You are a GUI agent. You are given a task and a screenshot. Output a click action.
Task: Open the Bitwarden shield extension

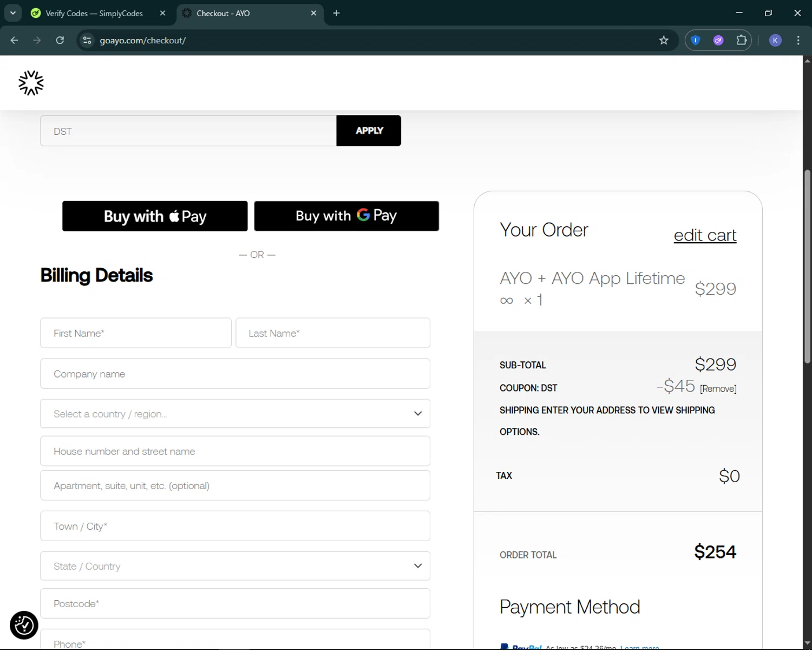point(696,40)
